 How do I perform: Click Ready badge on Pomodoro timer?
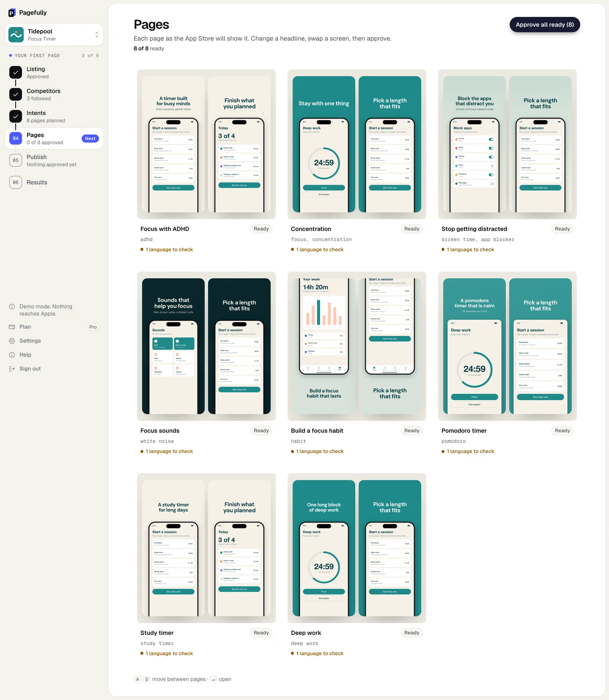[x=562, y=431]
